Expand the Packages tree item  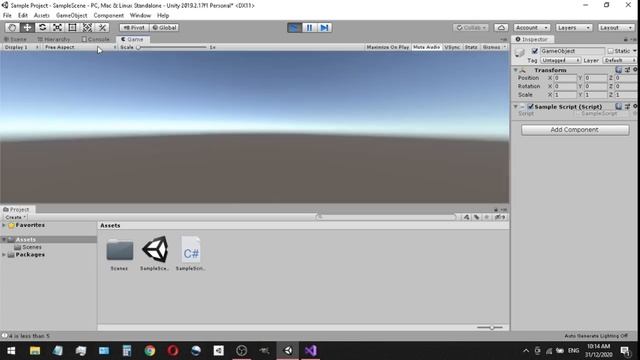tap(4, 255)
